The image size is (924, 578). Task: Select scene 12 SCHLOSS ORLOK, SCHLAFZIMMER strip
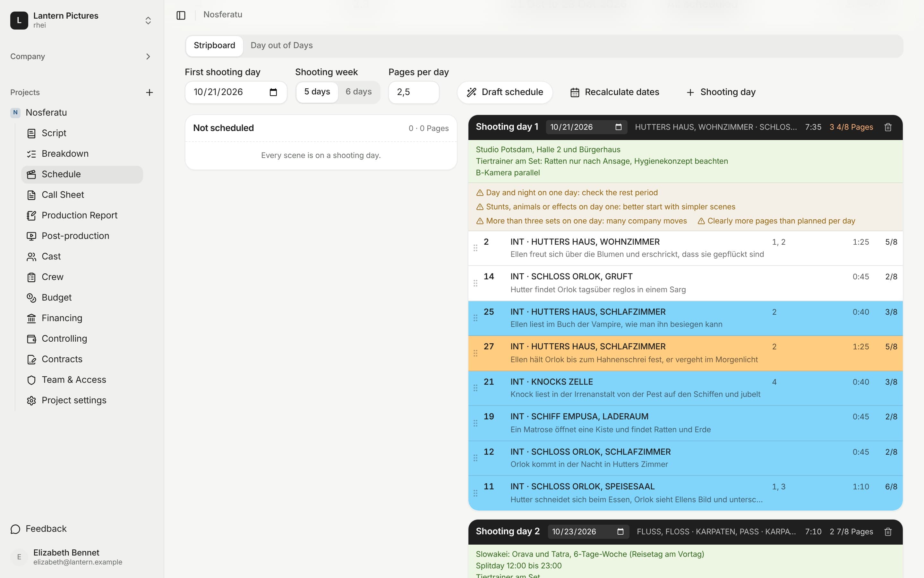(685, 458)
